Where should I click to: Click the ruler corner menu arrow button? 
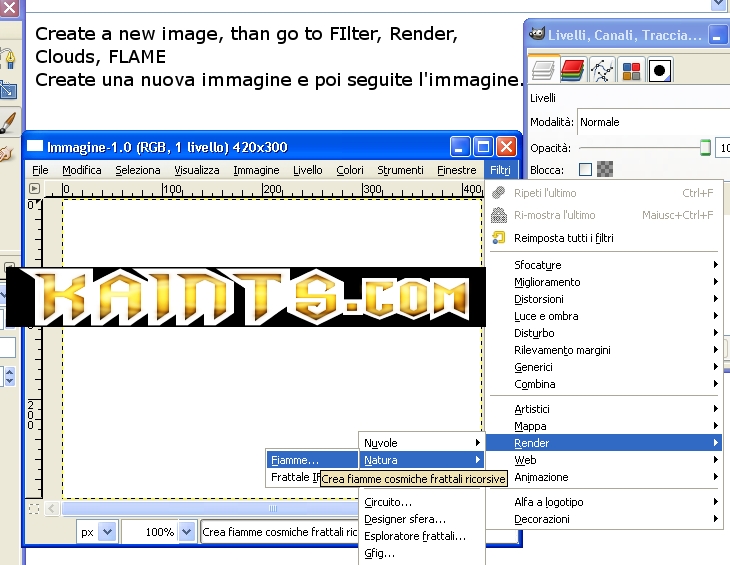pos(34,188)
